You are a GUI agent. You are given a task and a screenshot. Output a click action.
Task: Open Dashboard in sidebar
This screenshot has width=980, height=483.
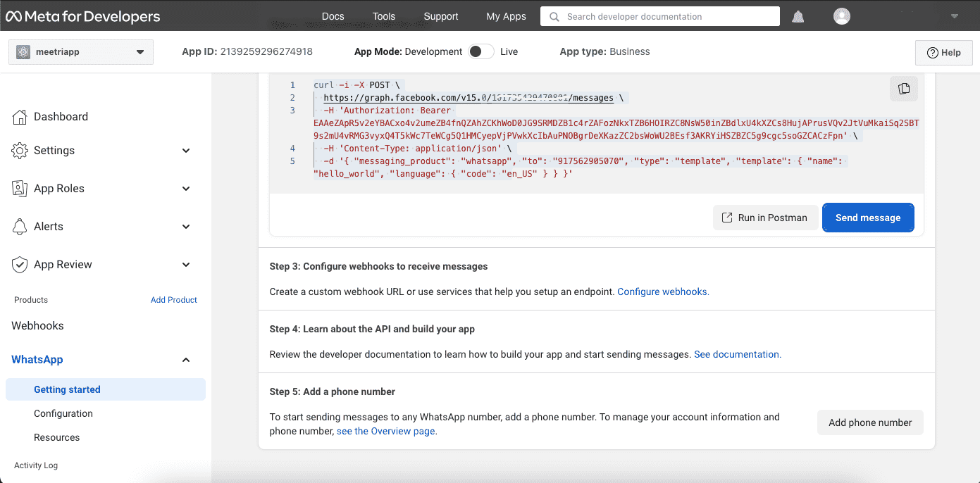(x=61, y=117)
